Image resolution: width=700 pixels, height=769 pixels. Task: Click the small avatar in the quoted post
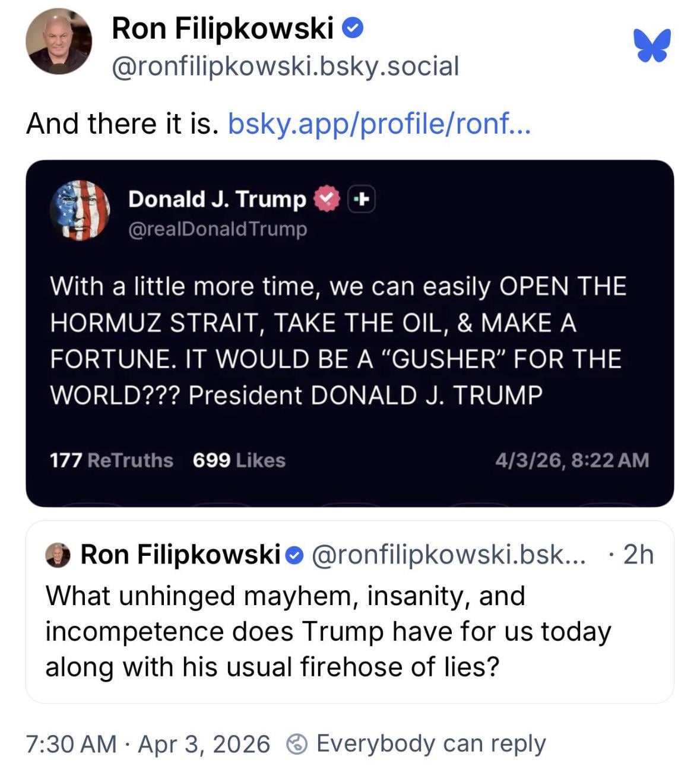58,555
